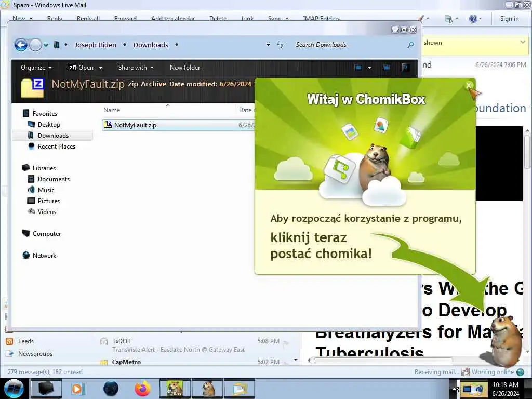
Task: Launch the media player taskbar icon
Action: click(x=77, y=389)
